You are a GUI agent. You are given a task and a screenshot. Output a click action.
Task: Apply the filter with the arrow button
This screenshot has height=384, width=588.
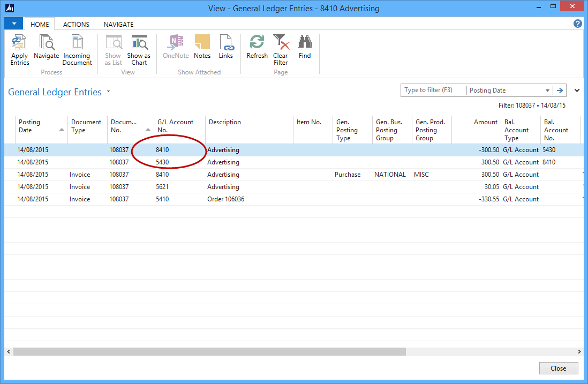(x=560, y=91)
